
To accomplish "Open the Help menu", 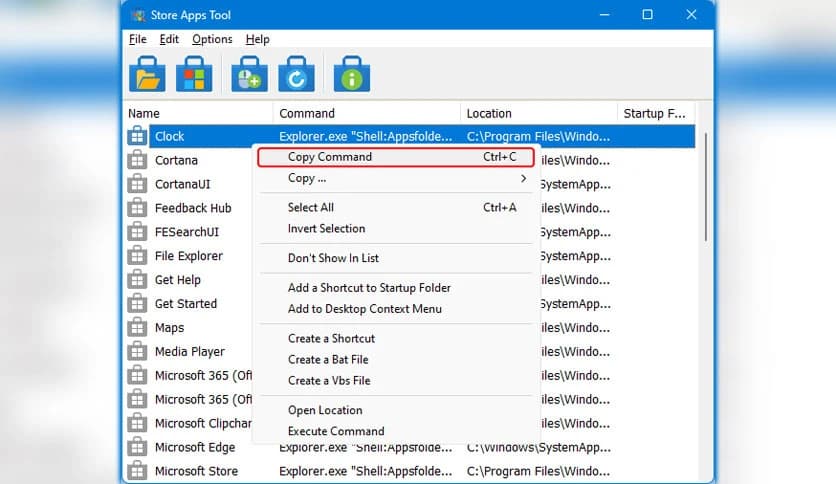I will (258, 39).
